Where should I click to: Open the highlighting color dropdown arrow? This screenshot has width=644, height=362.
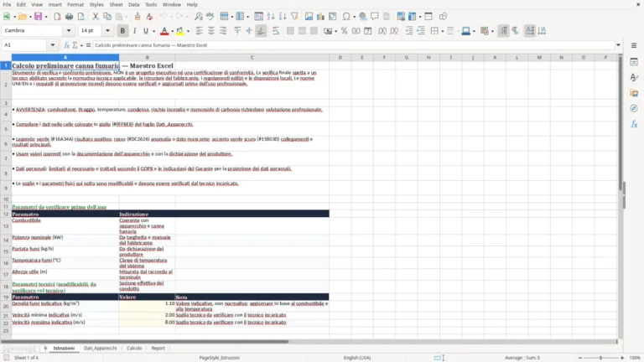(188, 31)
